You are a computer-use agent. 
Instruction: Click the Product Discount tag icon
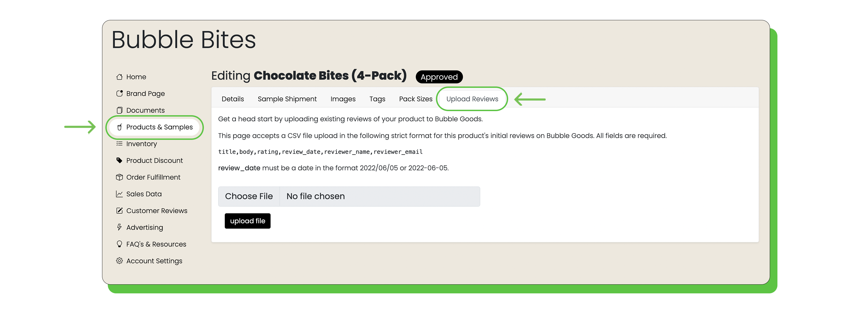(119, 160)
